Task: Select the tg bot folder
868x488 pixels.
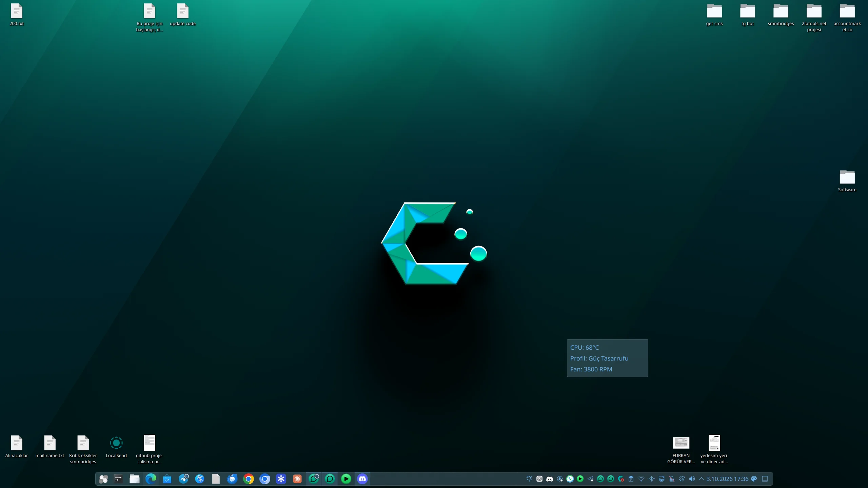Action: [748, 15]
